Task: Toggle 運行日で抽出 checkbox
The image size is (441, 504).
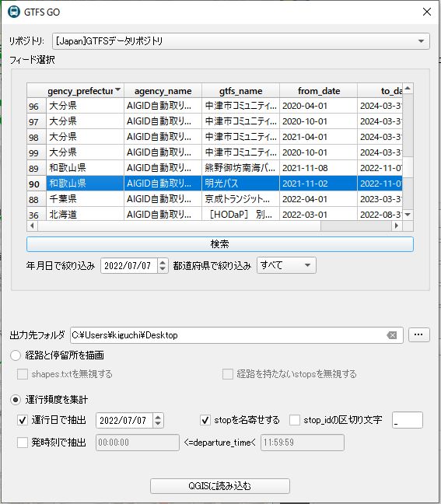Action: [x=23, y=420]
